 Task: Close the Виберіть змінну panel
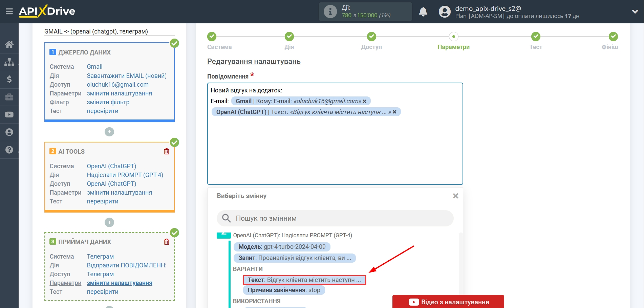tap(456, 196)
